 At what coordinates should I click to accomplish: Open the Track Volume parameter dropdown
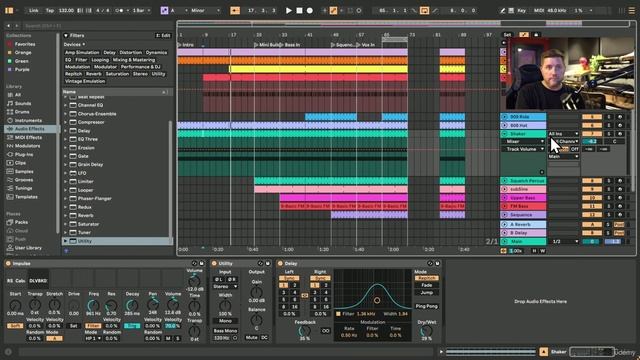point(523,149)
